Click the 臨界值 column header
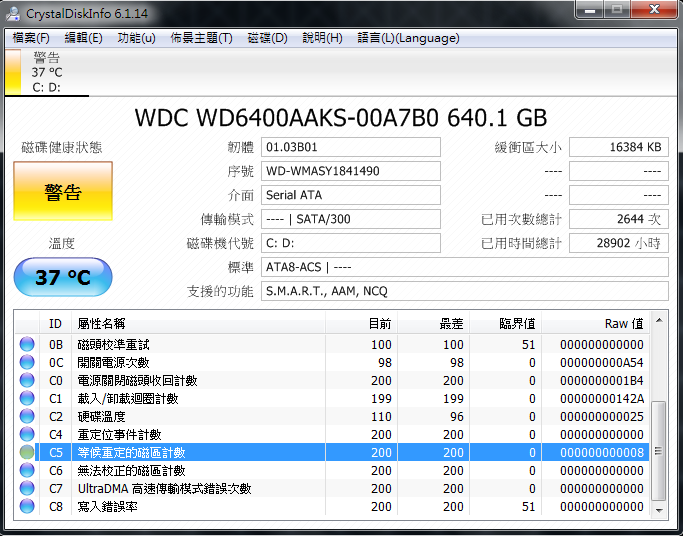The width and height of the screenshot is (683, 536). tap(505, 324)
